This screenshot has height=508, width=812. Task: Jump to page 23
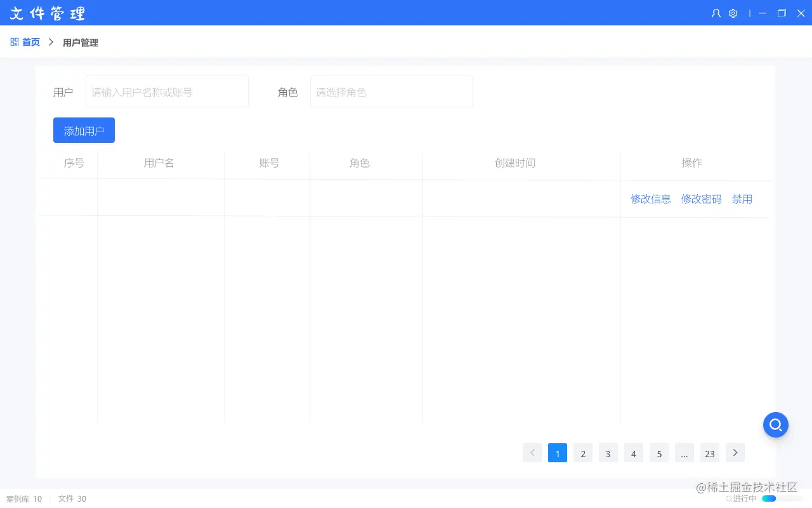coord(710,453)
